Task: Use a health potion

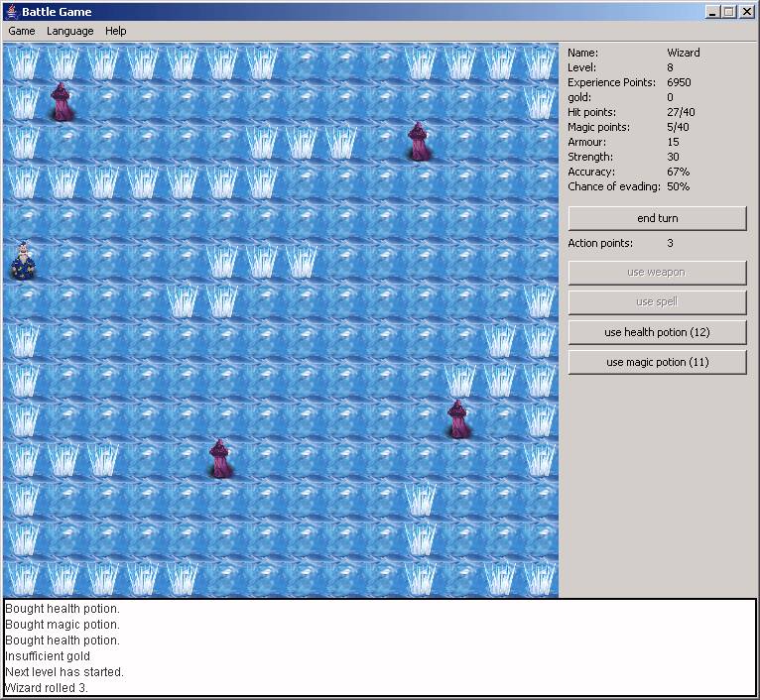Action: click(x=657, y=332)
